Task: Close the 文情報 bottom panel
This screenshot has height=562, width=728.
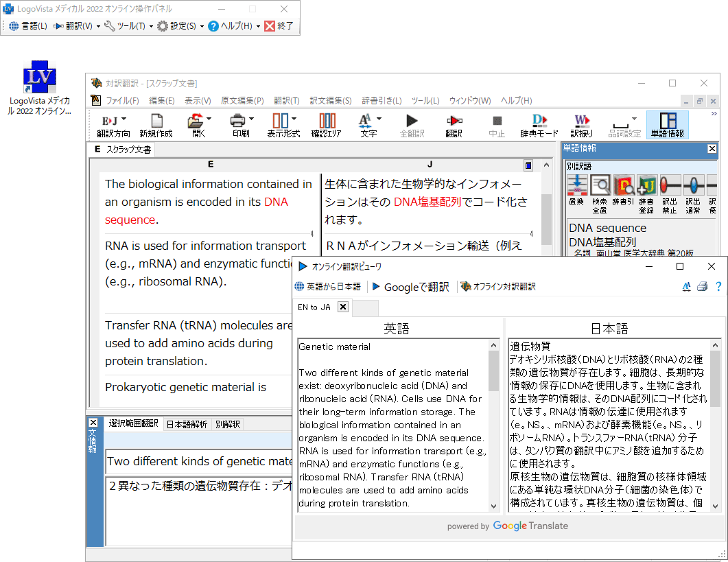Action: tap(93, 422)
